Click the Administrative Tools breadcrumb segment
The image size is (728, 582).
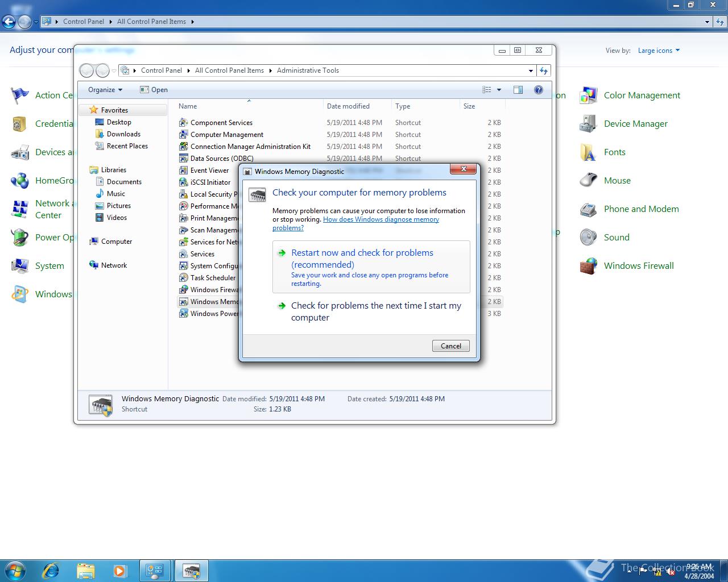(x=308, y=70)
